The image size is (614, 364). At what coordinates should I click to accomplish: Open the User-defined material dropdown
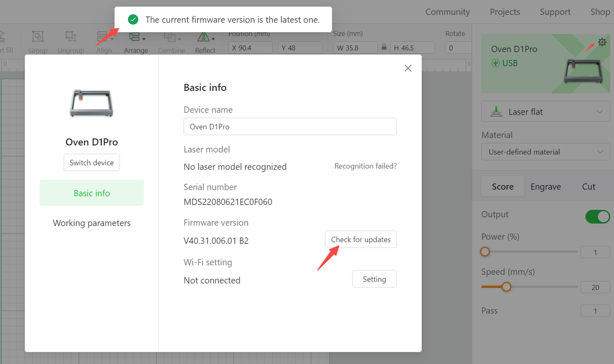[546, 152]
